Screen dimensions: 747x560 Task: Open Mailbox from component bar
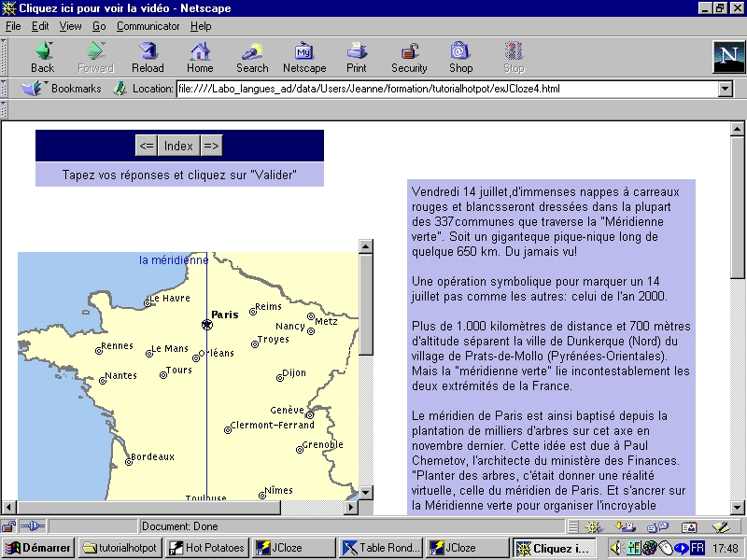(626, 526)
